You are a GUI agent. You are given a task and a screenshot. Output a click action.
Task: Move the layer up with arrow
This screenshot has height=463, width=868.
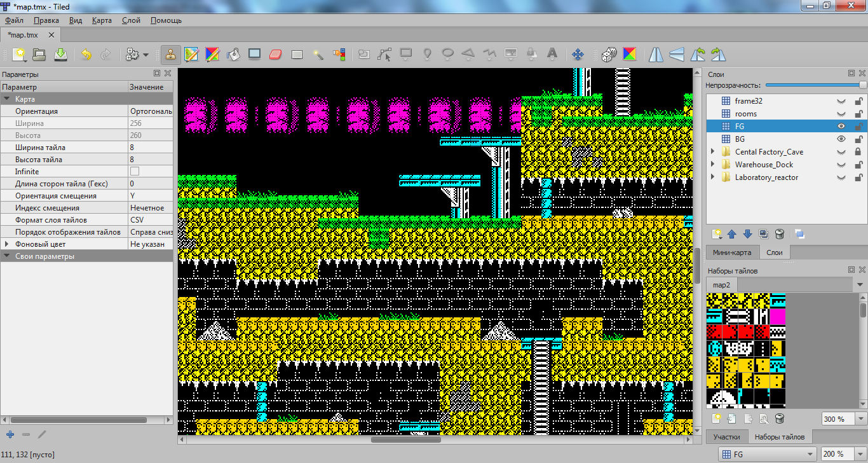(x=732, y=234)
